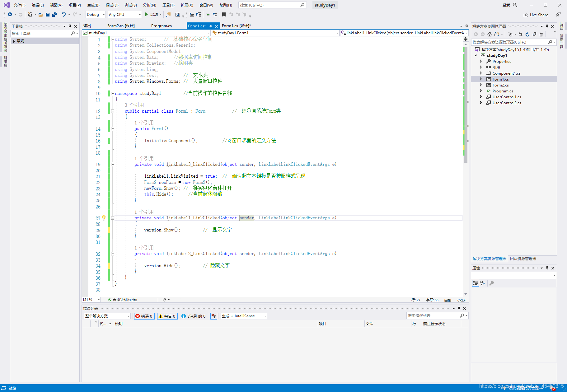Toggle the Errors 0 filter button
Screen dimensions: 567x392
144,316
